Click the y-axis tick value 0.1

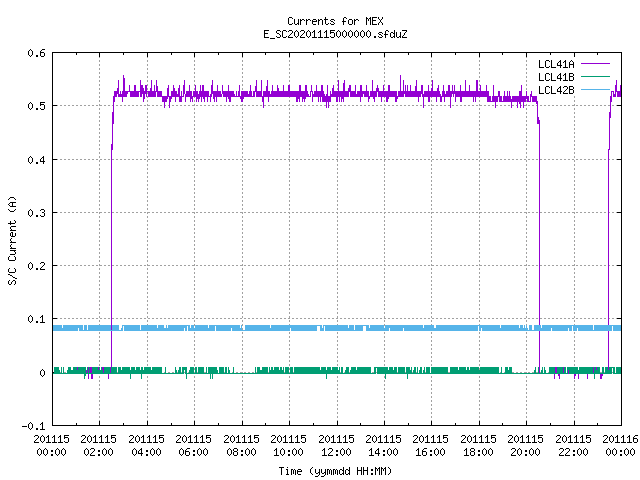pyautogui.click(x=36, y=319)
